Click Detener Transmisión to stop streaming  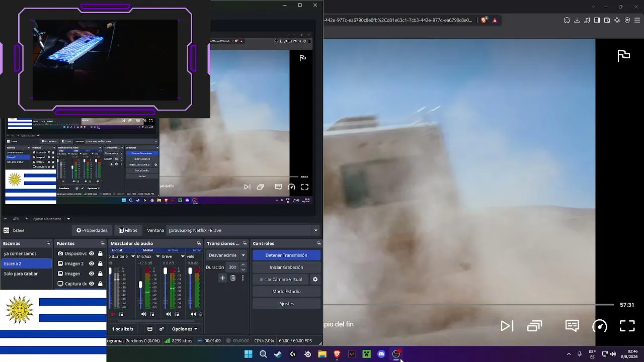[x=286, y=255]
